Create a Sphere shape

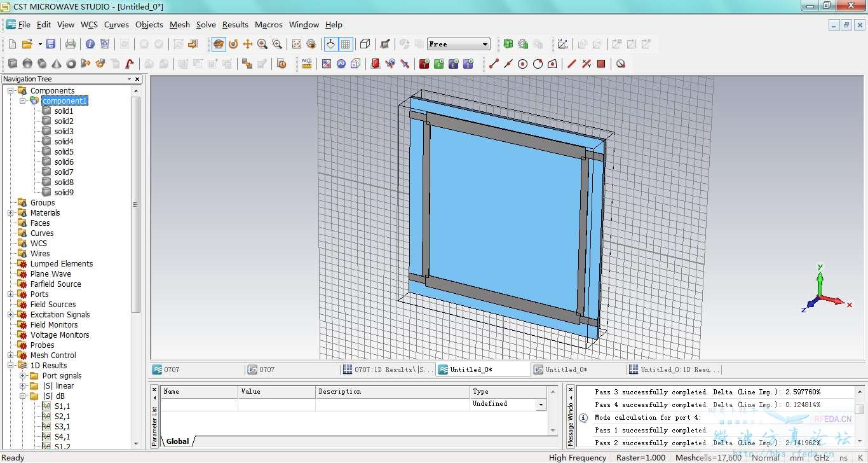27,64
